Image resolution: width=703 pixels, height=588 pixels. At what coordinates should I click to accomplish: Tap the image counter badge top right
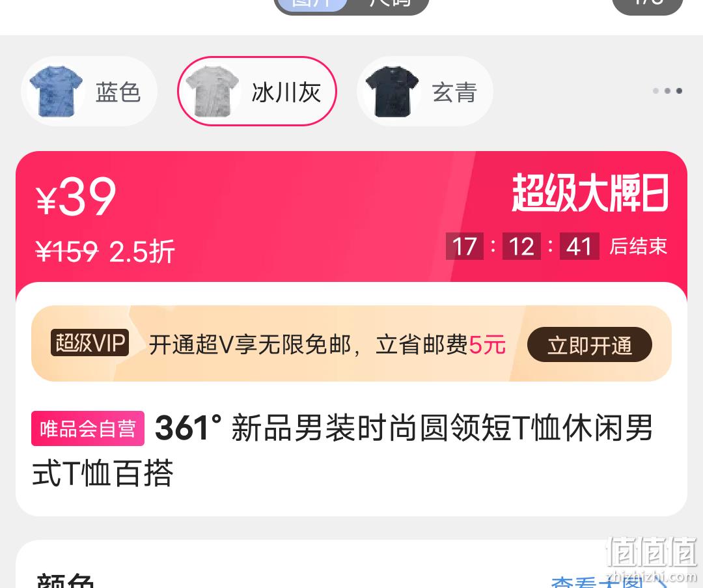tap(648, 5)
